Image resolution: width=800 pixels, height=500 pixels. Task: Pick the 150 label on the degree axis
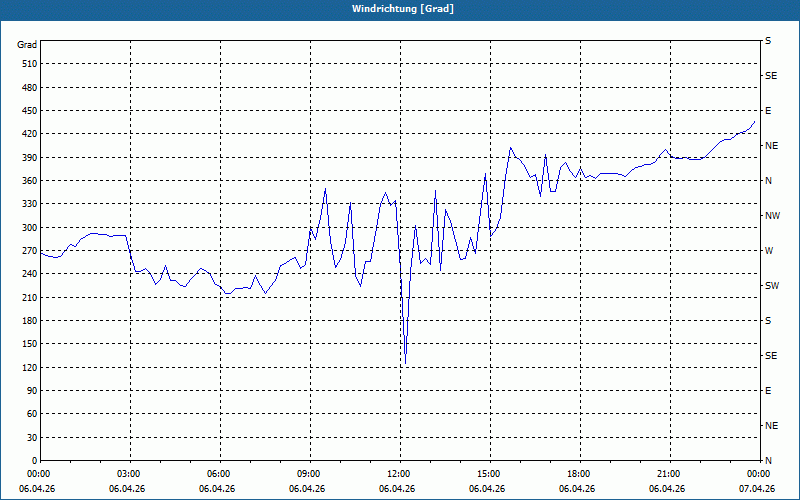[x=30, y=344]
